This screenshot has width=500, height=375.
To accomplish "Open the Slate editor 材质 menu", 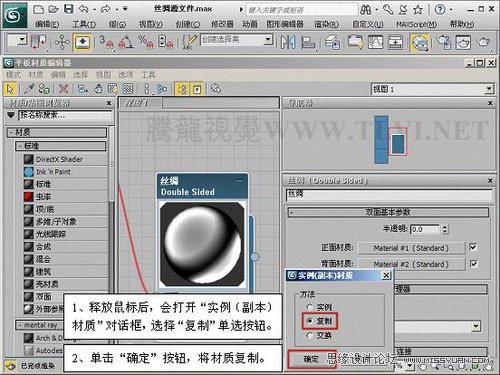I will 36,75.
